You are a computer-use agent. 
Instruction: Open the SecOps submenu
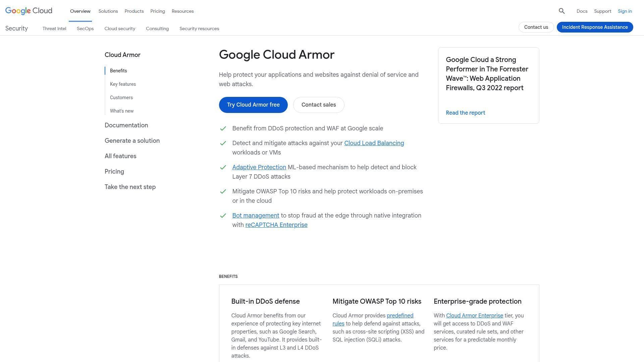tap(85, 28)
